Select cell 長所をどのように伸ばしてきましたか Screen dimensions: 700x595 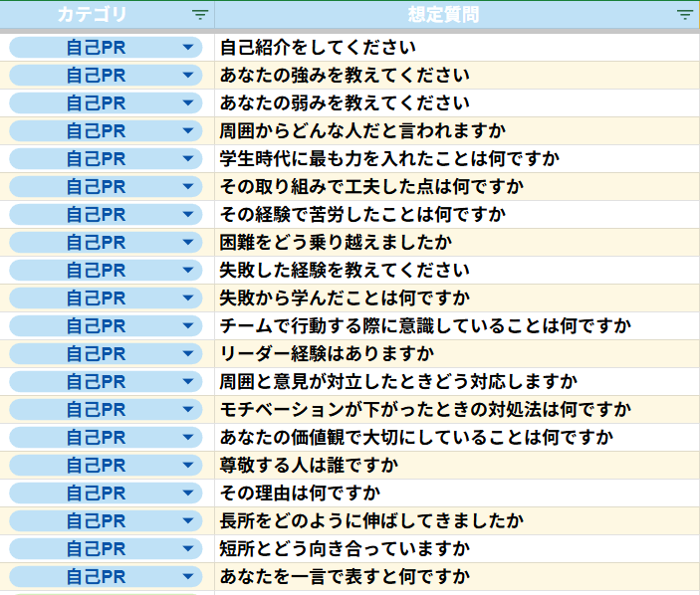[x=457, y=521]
